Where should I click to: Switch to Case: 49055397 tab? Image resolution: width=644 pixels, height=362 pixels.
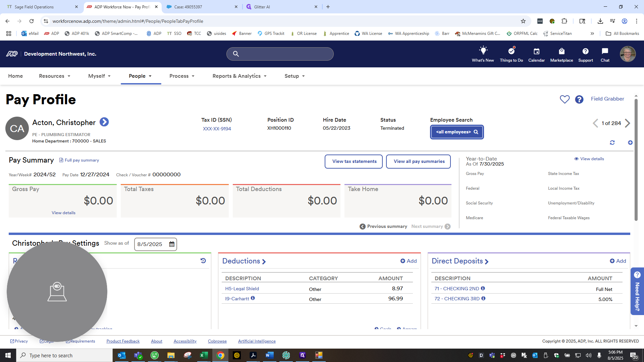coord(202,7)
